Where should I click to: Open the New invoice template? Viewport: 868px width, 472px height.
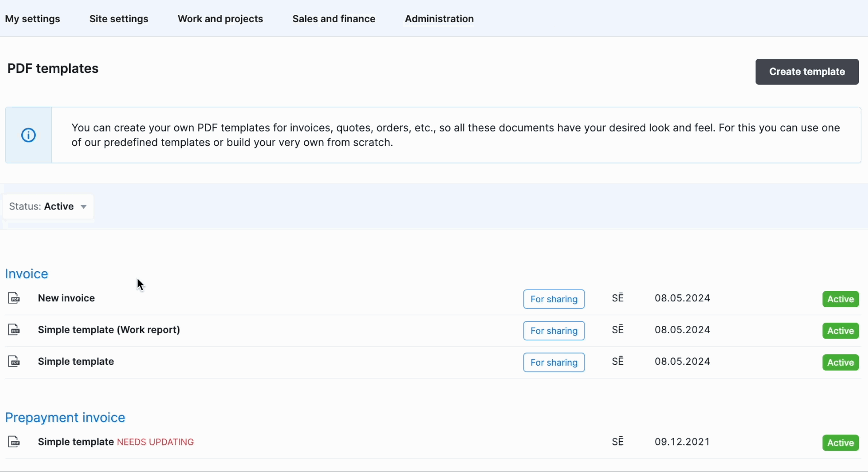[66, 298]
